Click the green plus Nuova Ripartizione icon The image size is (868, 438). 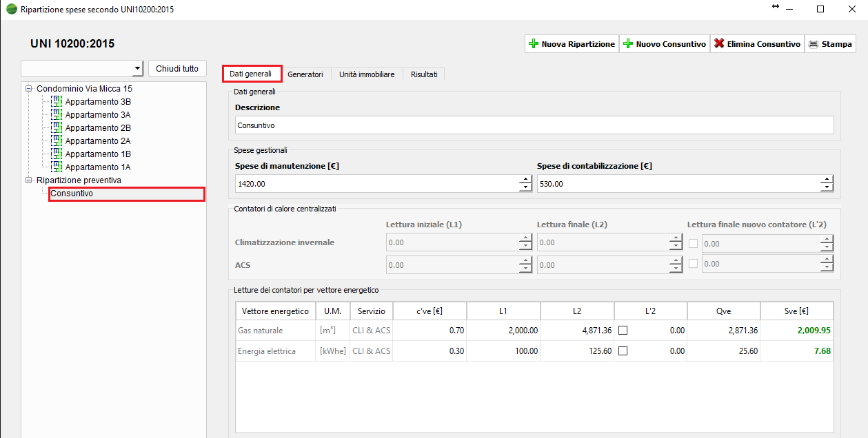(534, 43)
